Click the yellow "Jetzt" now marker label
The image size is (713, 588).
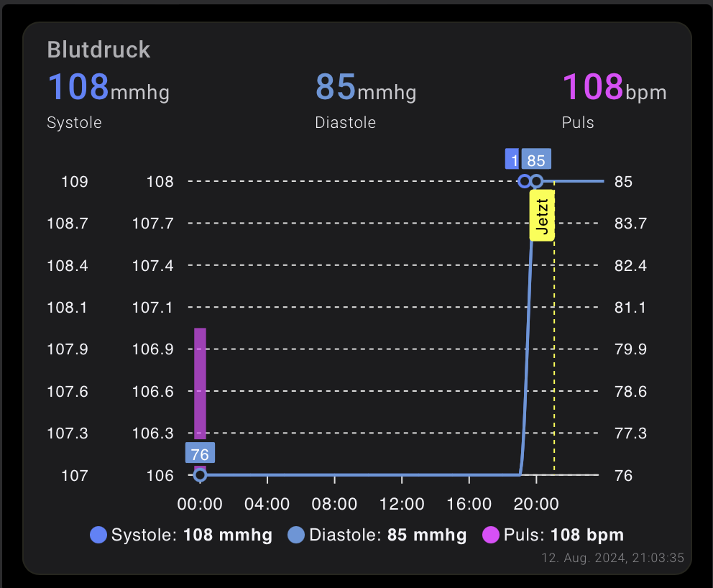pyautogui.click(x=542, y=216)
